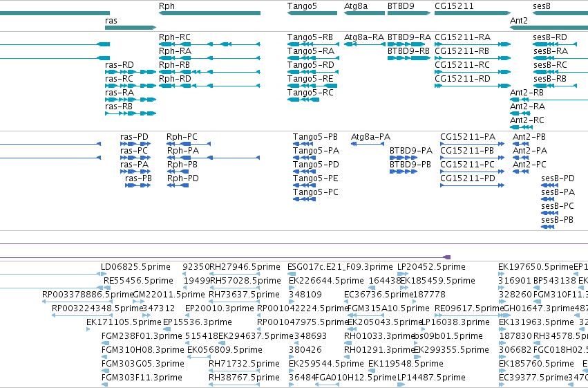Select protein Rph-PD

[178, 185]
